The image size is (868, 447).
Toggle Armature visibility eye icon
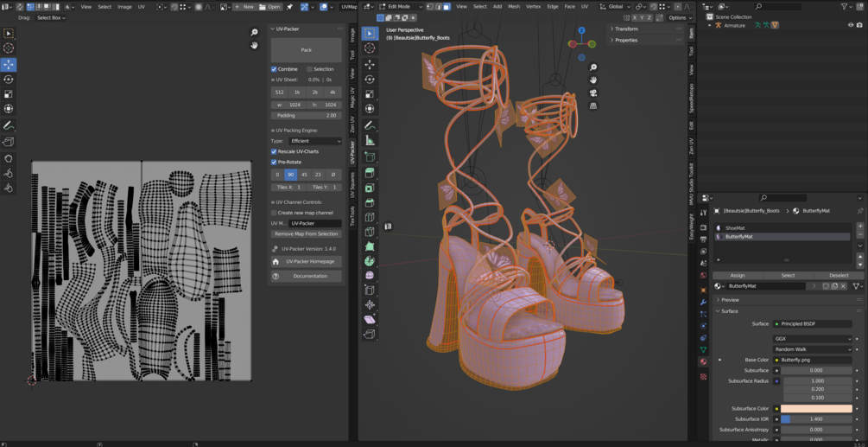point(850,25)
